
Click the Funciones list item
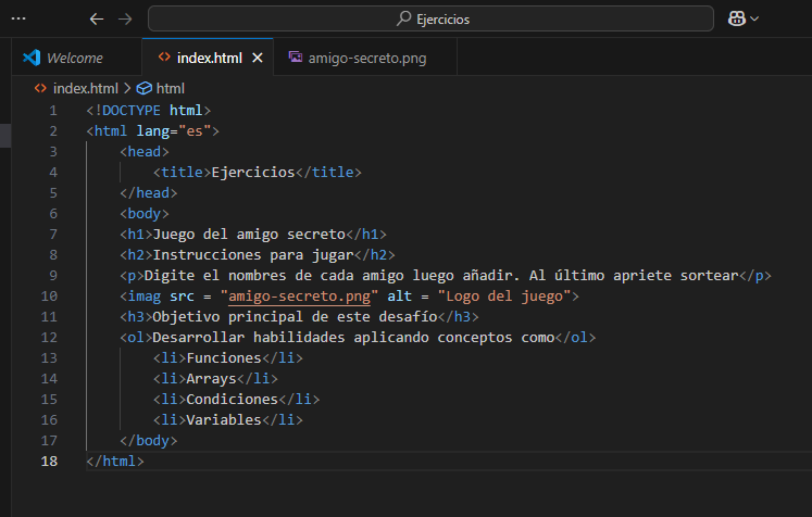[x=228, y=358]
